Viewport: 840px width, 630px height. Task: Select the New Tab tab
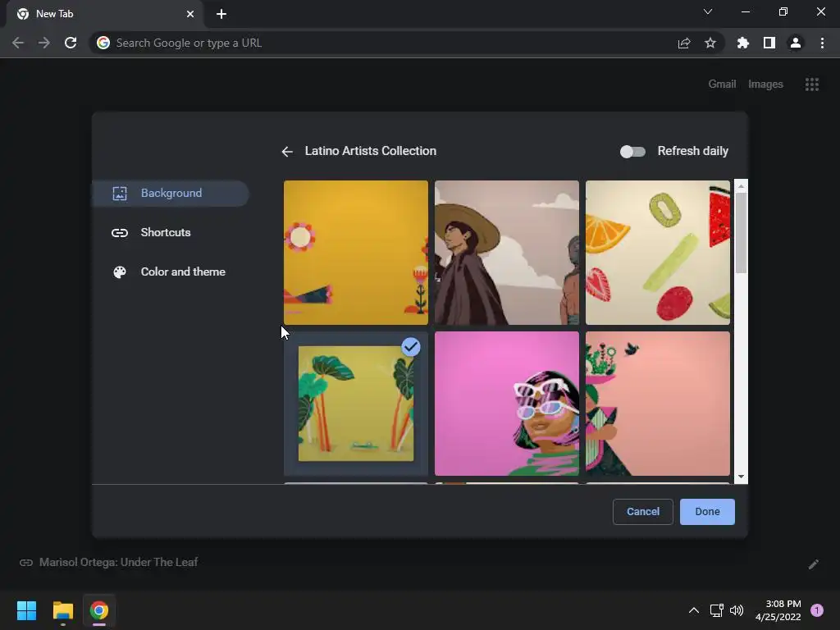(104, 14)
